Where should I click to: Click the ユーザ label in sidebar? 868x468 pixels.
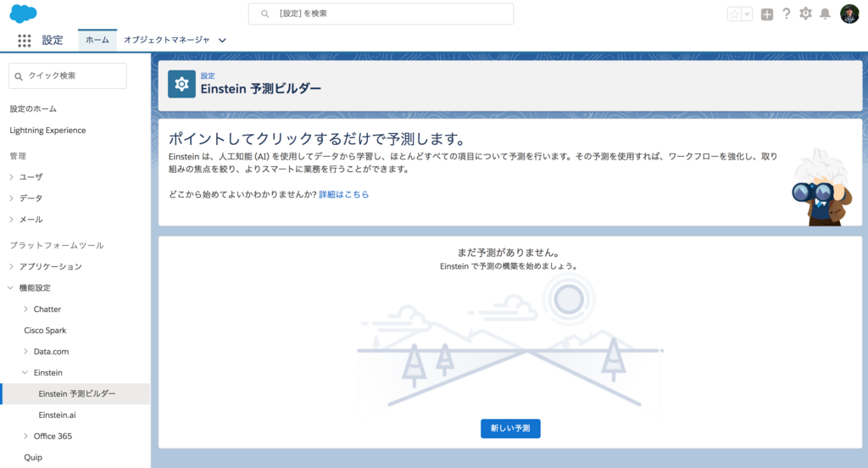[31, 176]
